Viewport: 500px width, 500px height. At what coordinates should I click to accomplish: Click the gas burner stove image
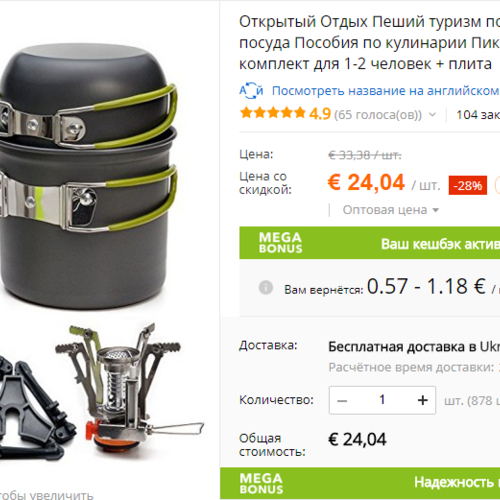[130, 387]
